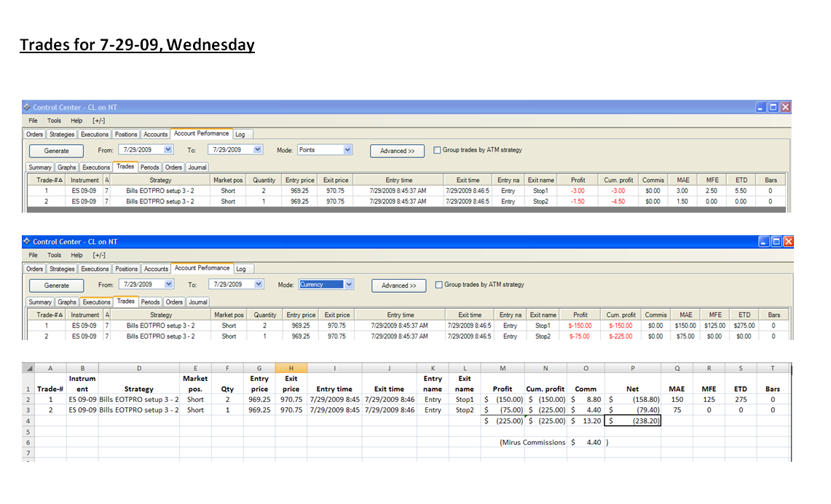Open Journal sub-tab in upper window
Image resolution: width=831 pixels, height=504 pixels.
[197, 168]
